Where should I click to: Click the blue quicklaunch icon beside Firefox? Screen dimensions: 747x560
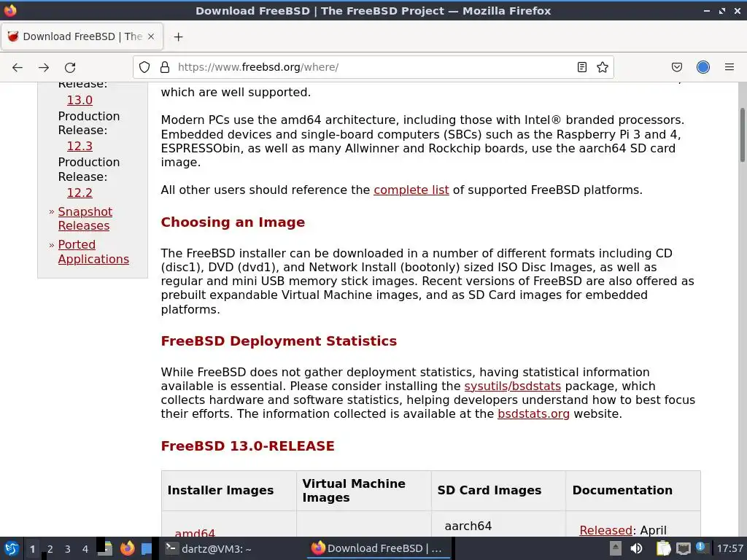(146, 548)
